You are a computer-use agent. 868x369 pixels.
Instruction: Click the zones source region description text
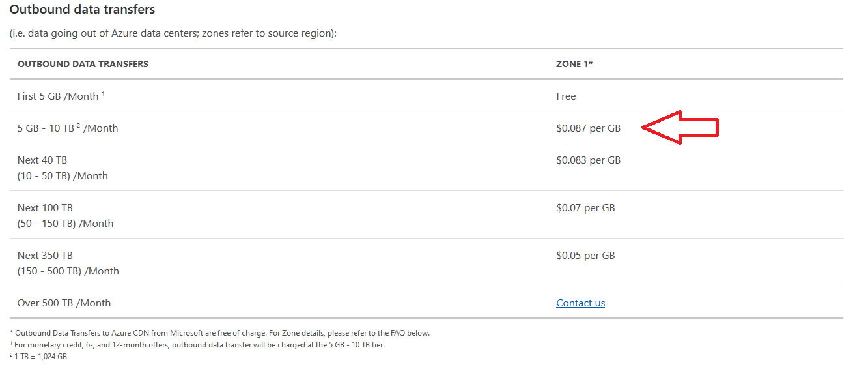[173, 33]
